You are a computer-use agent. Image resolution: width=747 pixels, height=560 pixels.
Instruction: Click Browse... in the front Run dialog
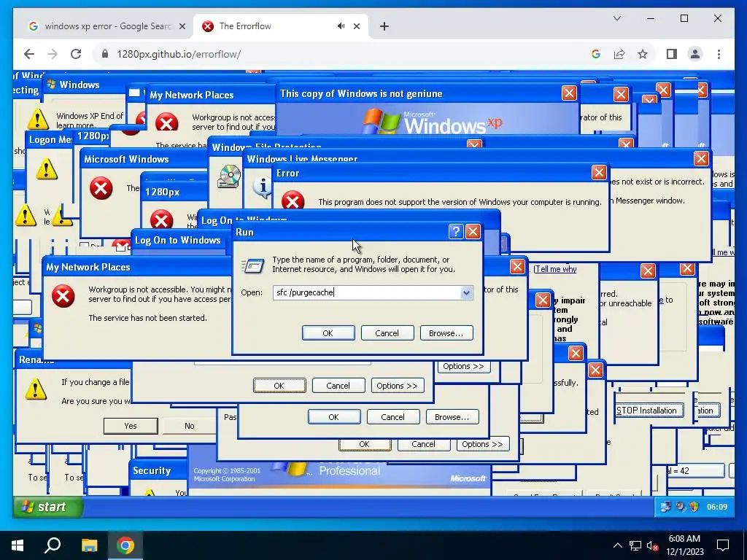(446, 332)
